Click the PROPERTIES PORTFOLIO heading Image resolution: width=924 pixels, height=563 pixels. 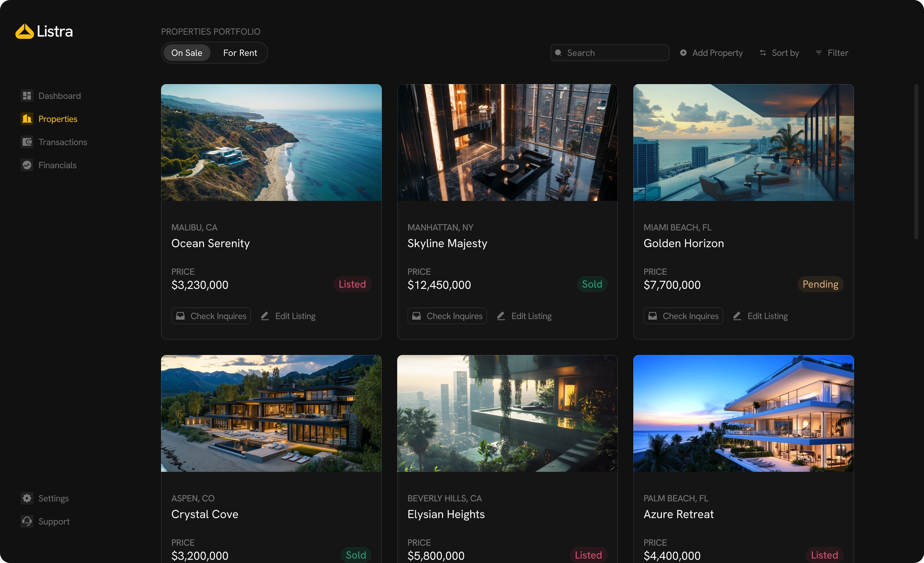point(211,31)
